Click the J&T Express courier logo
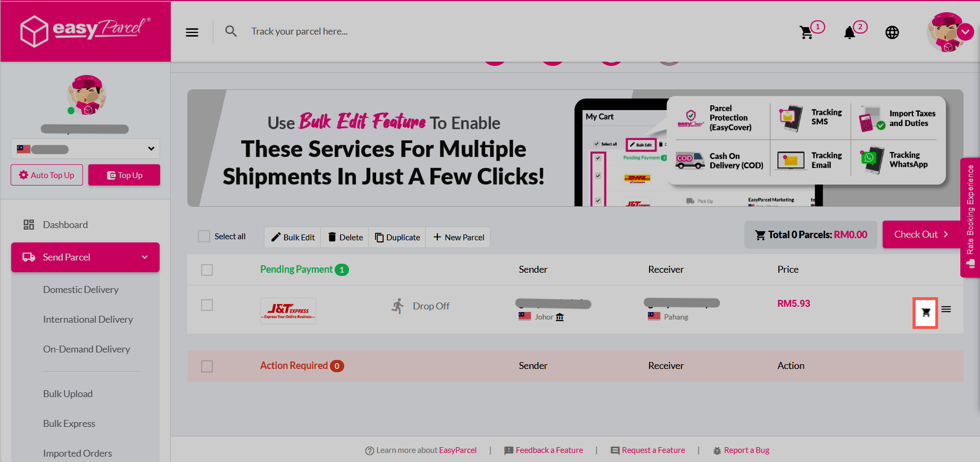The image size is (980, 462). pos(288,311)
